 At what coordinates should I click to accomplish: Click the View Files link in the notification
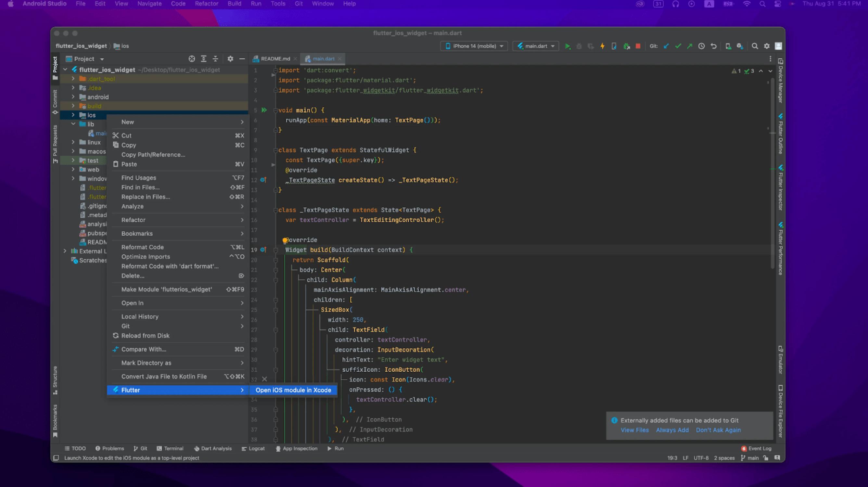[634, 430]
